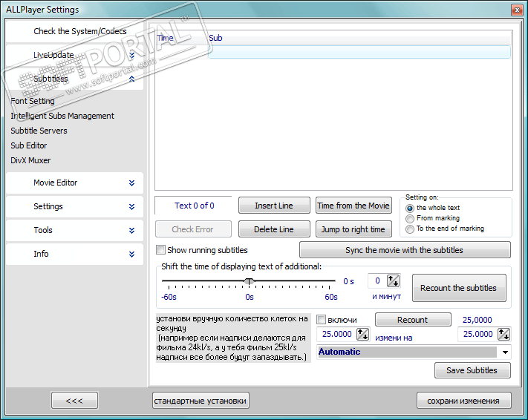The width and height of the screenshot is (528, 420).
Task: Open the Check the System/Codecs section
Action: pyautogui.click(x=79, y=31)
